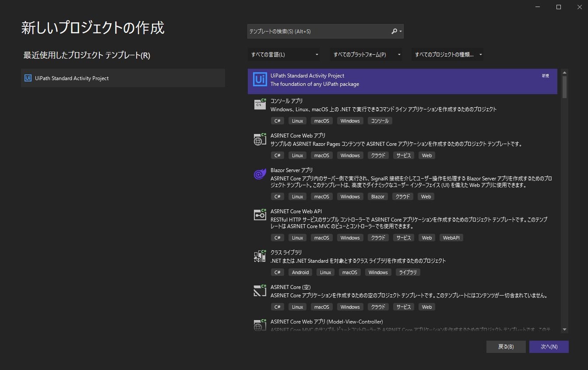The image size is (588, 370).
Task: Click the Class Library template icon
Action: pyautogui.click(x=260, y=256)
